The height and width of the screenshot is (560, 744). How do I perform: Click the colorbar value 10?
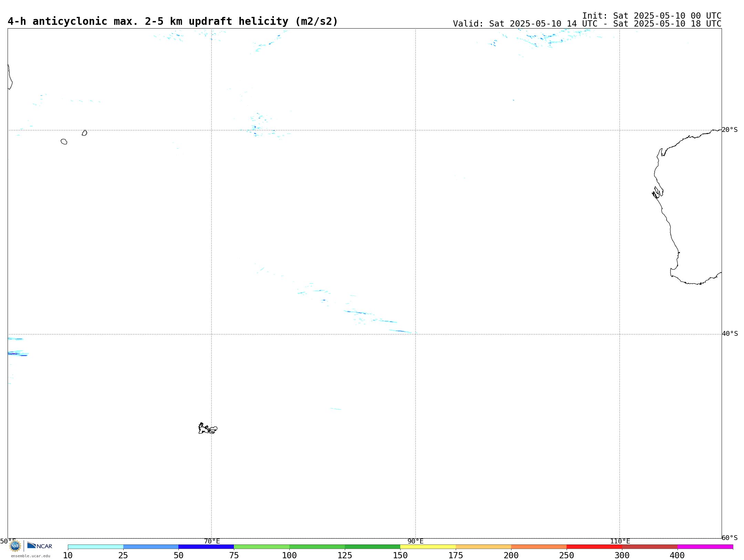pos(68,555)
